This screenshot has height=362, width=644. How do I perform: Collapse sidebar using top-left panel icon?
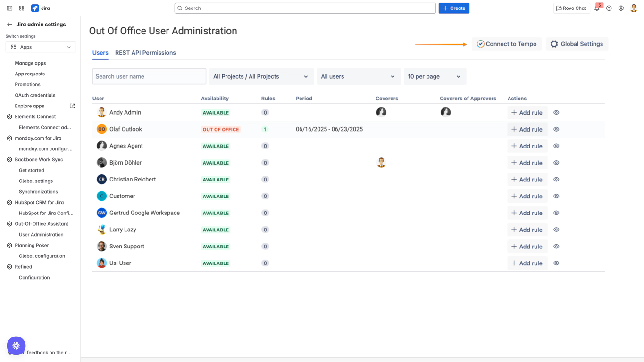pos(9,8)
